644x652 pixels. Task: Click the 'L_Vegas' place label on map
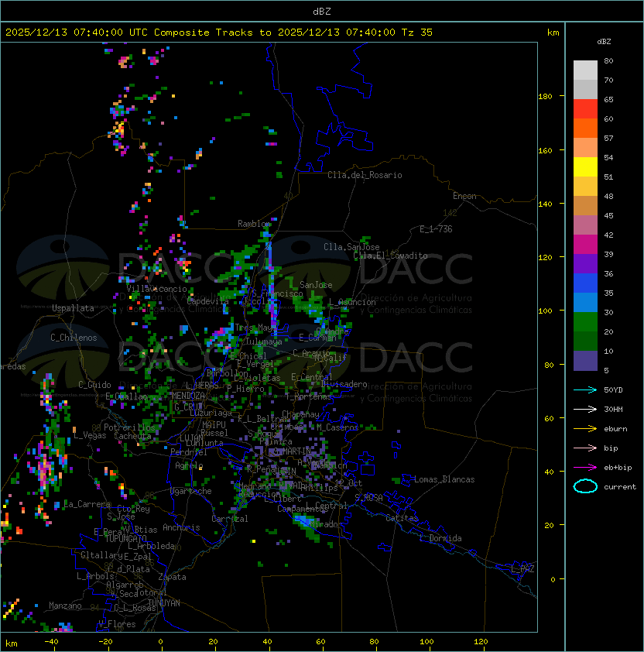coord(90,435)
